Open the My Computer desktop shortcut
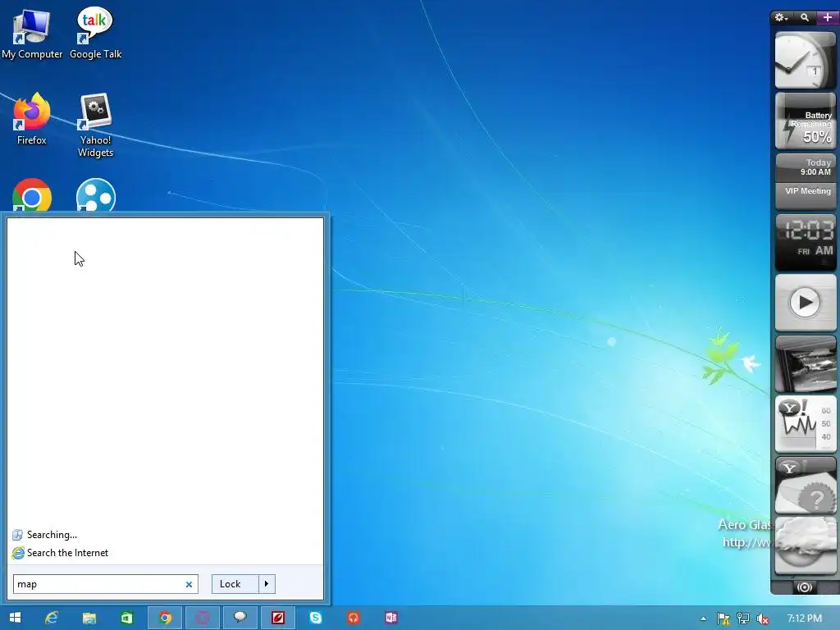Image resolution: width=840 pixels, height=630 pixels. coord(32,33)
